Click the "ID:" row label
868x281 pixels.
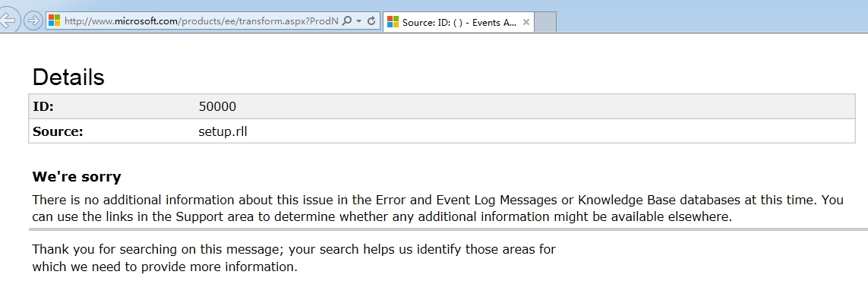tap(43, 106)
